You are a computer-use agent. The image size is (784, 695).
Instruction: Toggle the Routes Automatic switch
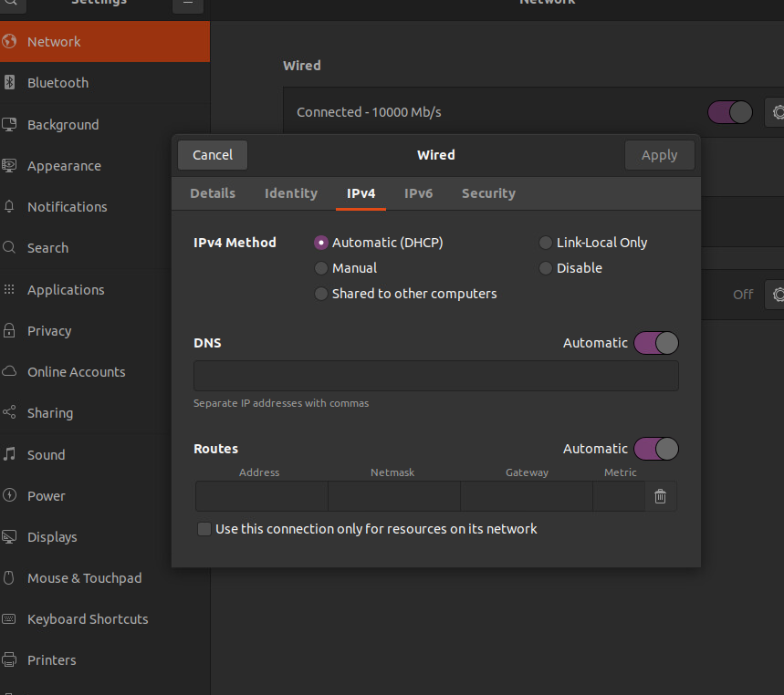click(x=656, y=449)
